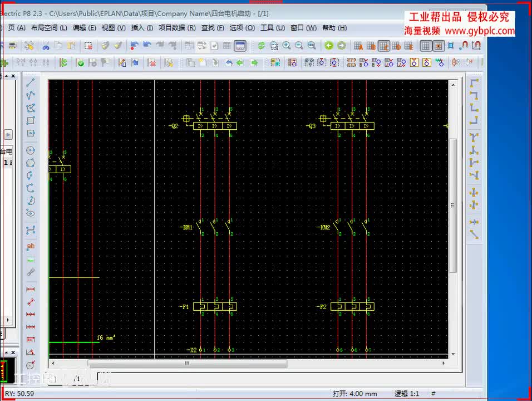
Task: Click the Zoom in magnifier
Action: [287, 46]
